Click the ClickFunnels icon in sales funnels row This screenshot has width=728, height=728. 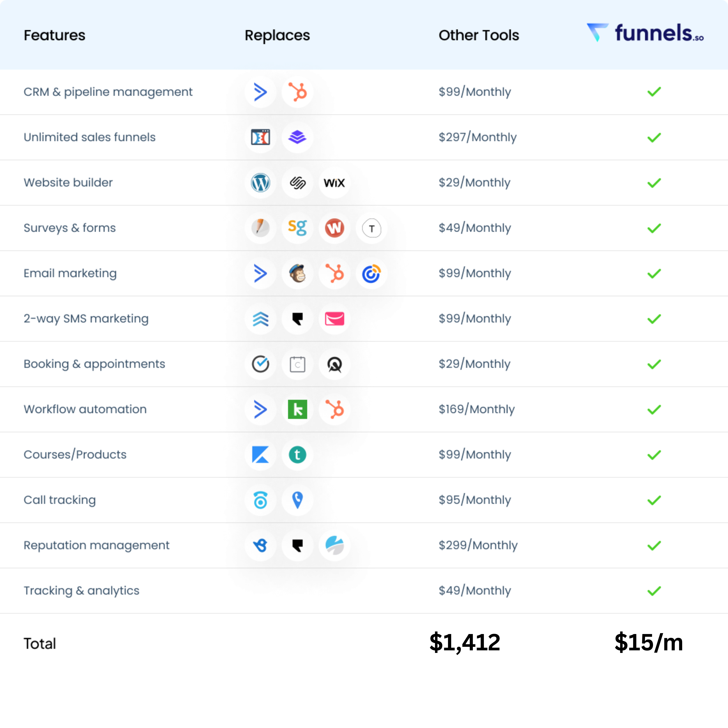point(260,137)
